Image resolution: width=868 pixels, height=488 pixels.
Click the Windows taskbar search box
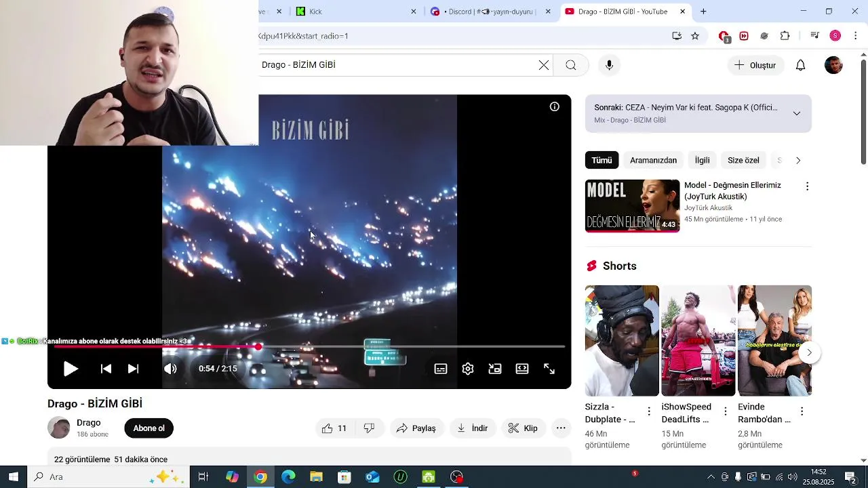(x=108, y=477)
